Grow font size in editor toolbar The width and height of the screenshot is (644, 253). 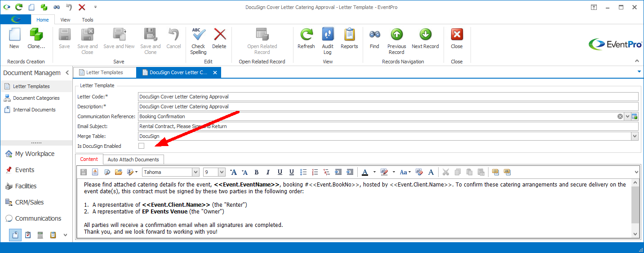(233, 172)
